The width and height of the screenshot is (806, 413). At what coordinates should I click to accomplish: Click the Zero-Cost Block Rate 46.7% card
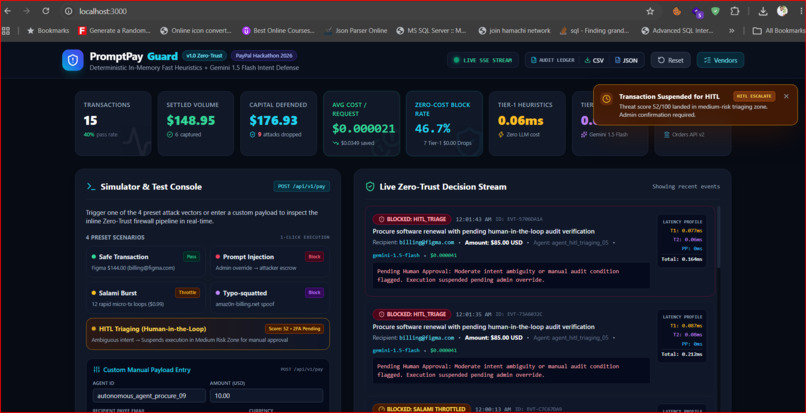point(444,123)
